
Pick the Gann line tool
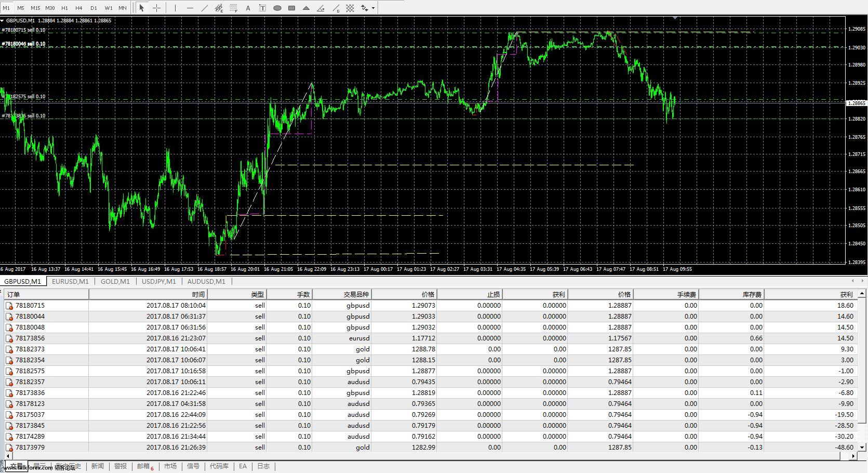click(x=336, y=8)
